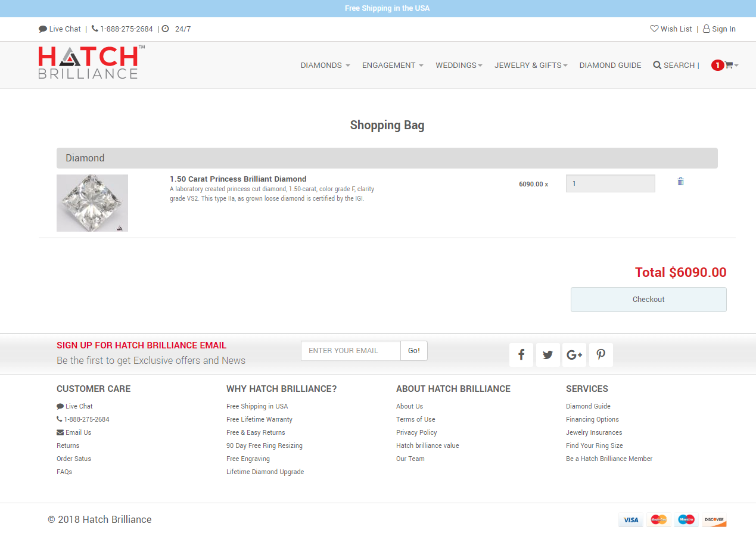
Task: Click the Sign In user link
Action: [719, 29]
